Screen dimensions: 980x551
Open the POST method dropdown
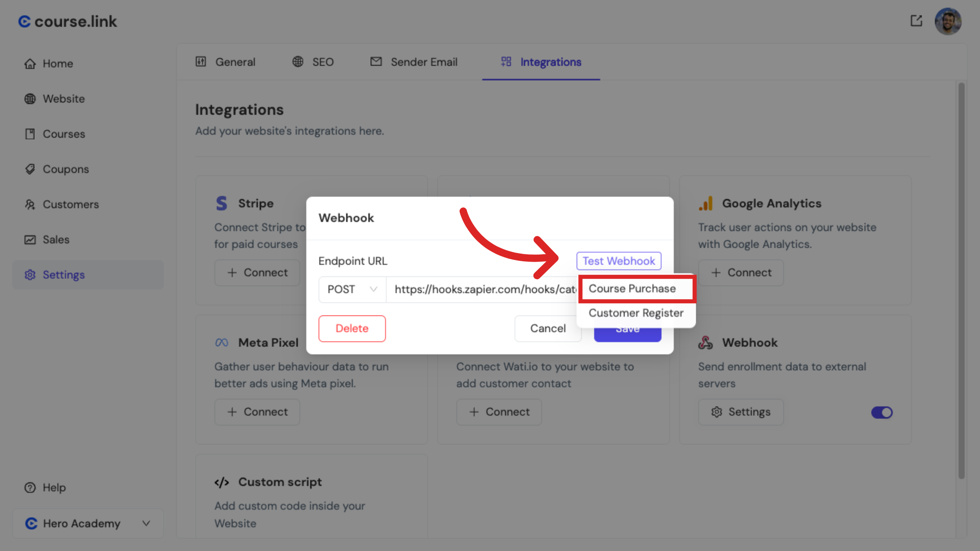click(352, 289)
